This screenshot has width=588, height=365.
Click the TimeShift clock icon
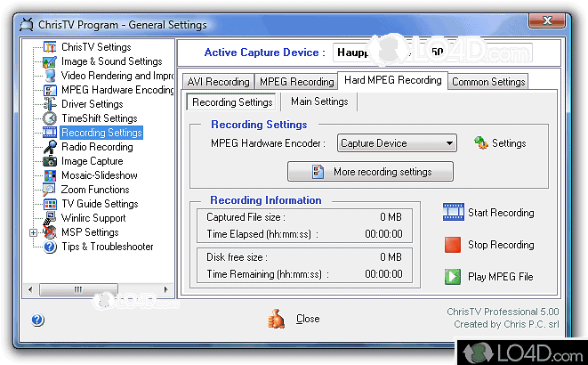point(50,118)
